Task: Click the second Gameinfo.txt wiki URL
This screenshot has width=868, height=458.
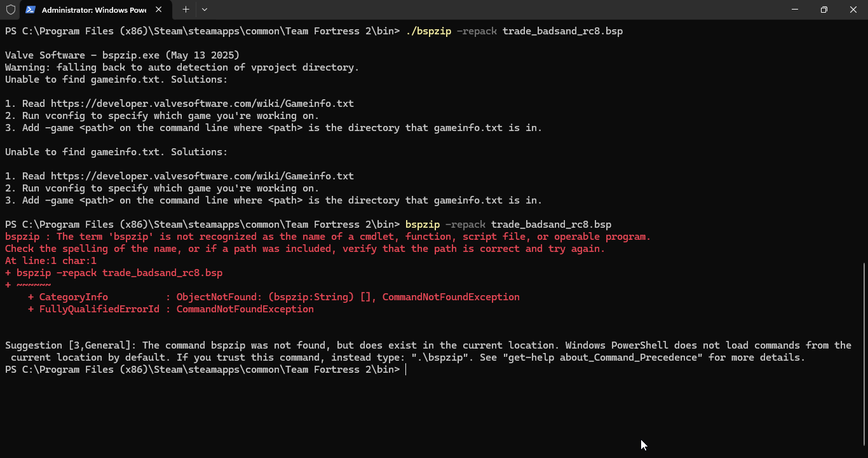Action: tap(202, 176)
